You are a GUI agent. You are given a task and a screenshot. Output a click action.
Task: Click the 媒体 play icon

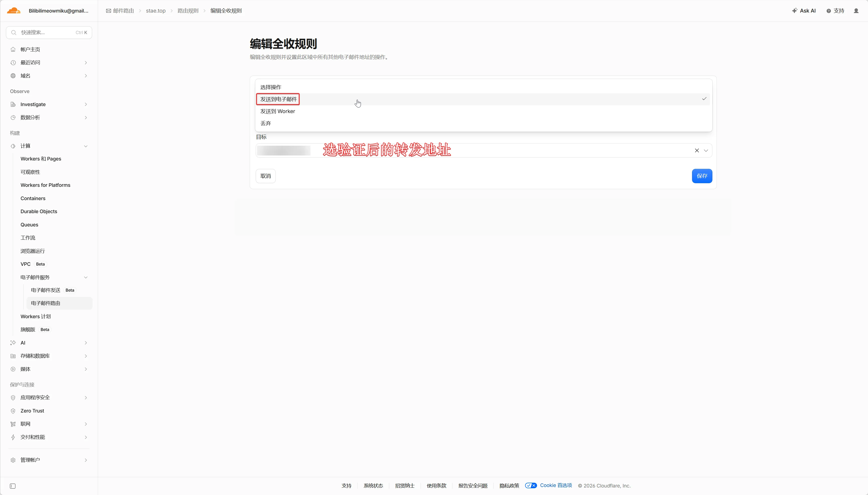13,369
